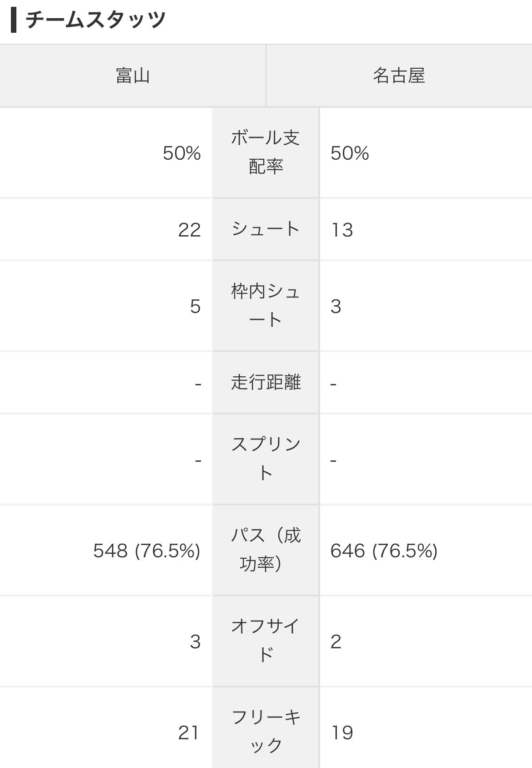This screenshot has width=532, height=768.
Task: Click the 枠内シュート row label
Action: pyautogui.click(x=266, y=306)
